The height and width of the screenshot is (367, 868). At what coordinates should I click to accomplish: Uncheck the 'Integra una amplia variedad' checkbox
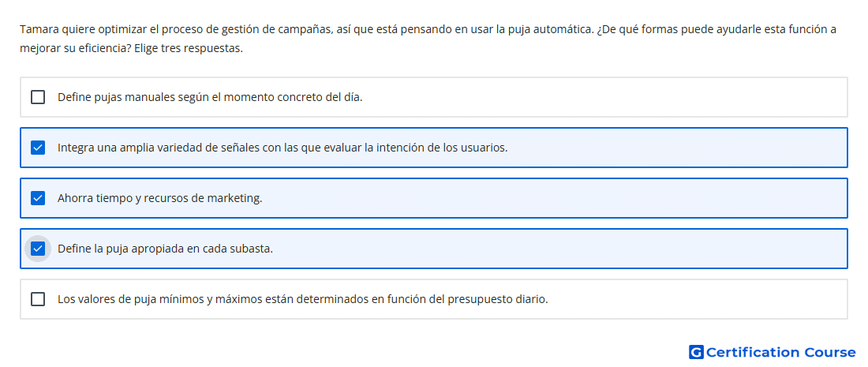point(38,148)
